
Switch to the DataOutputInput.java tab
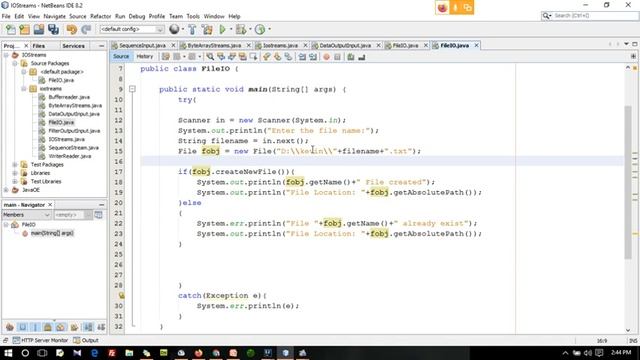[345, 45]
